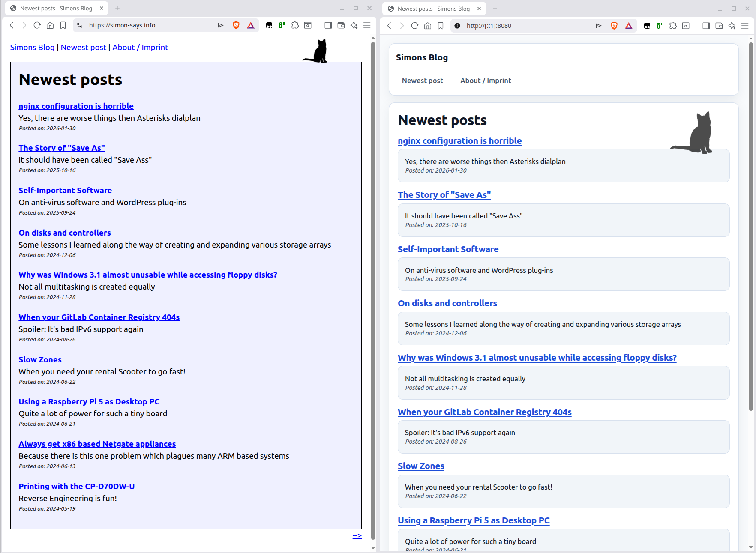Select 'About / Imprint' in right page navigation
Screen dimensions: 756x553
485,81
